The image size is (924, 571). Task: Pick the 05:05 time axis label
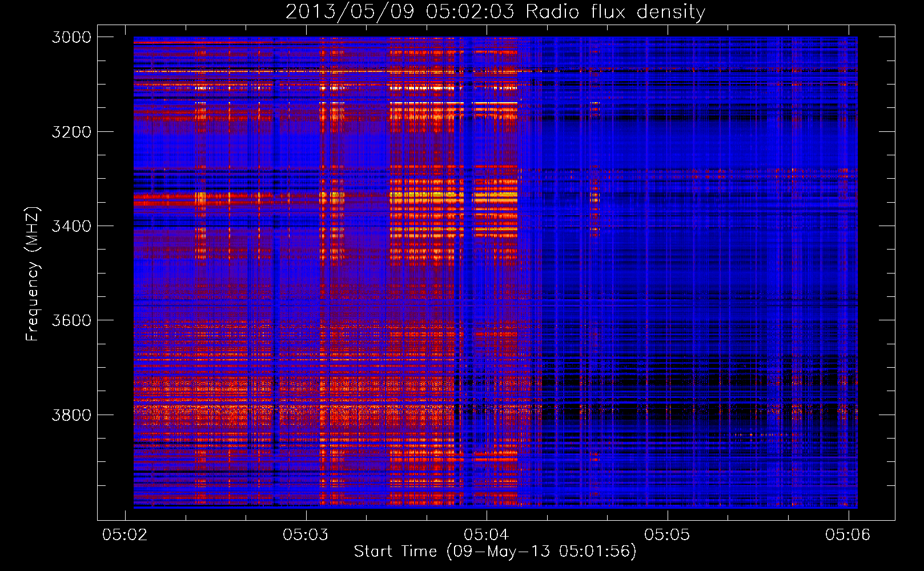click(x=667, y=534)
